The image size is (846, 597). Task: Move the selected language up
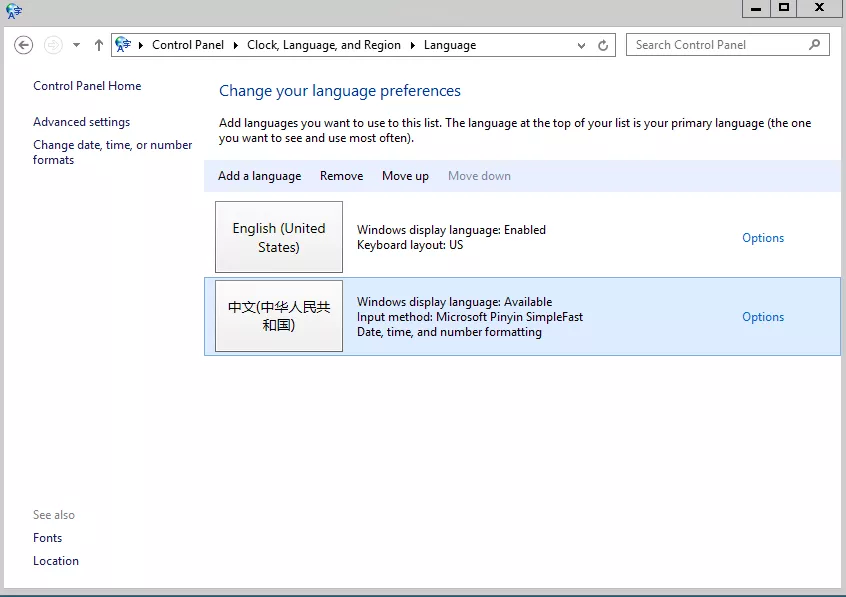click(405, 176)
